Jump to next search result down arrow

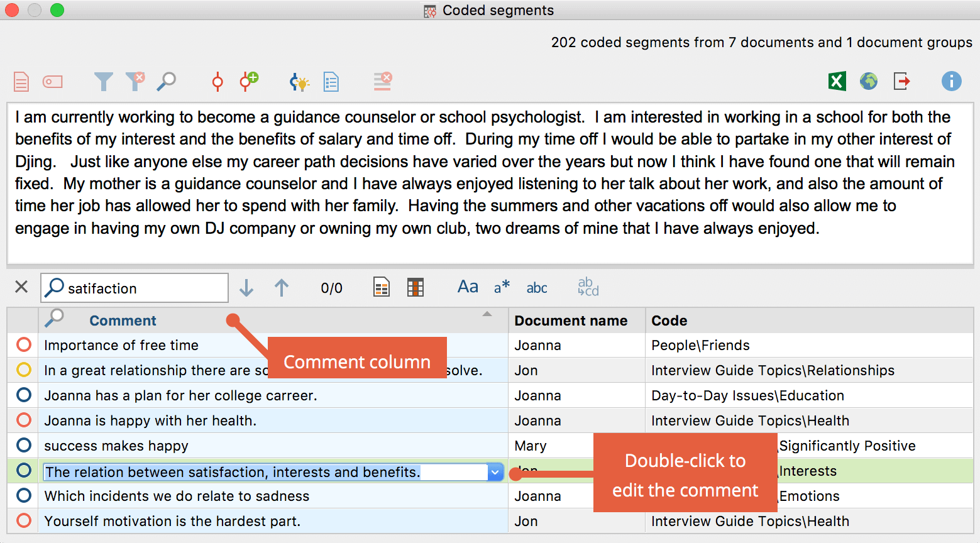[x=246, y=288]
